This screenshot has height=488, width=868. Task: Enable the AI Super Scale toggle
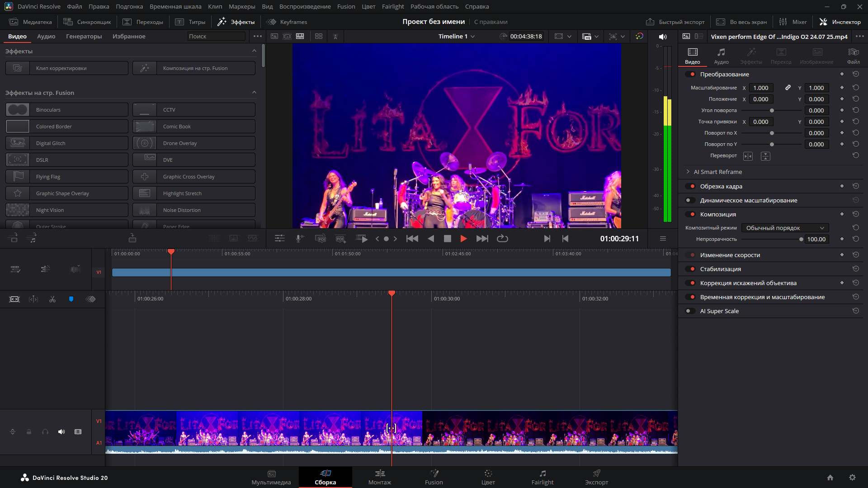point(690,311)
